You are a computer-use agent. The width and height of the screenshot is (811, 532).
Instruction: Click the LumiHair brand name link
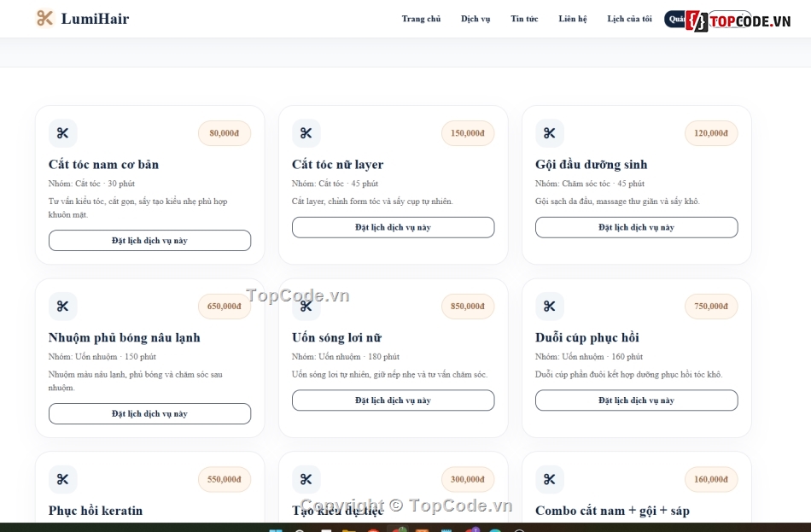coord(95,19)
